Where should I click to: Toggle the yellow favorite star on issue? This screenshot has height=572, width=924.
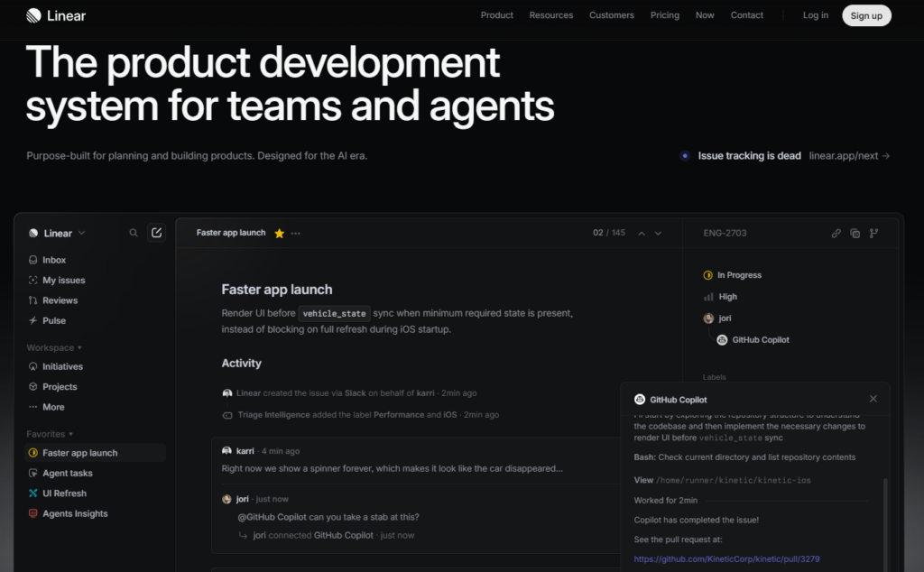click(280, 234)
